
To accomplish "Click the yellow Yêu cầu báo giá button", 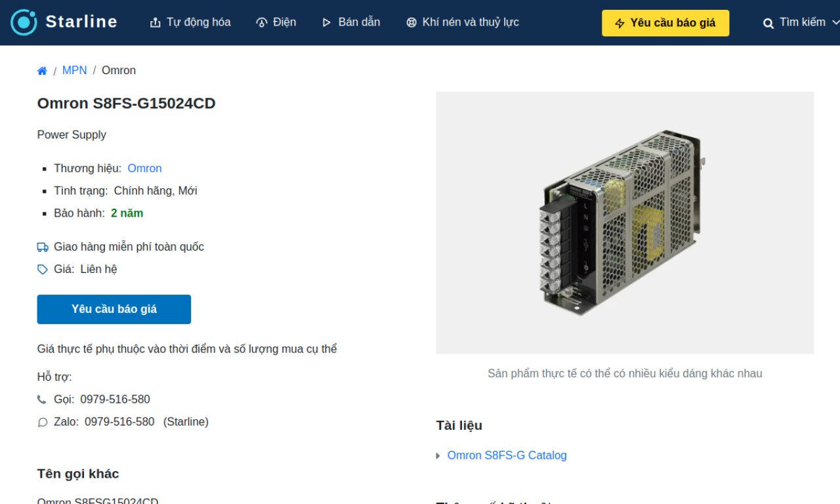I will click(665, 23).
